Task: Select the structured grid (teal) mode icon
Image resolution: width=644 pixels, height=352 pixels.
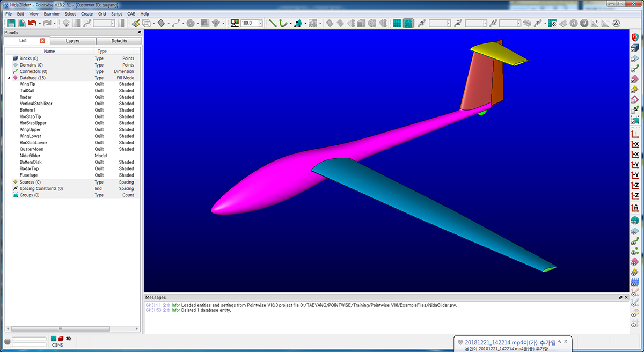Action: pos(397,23)
